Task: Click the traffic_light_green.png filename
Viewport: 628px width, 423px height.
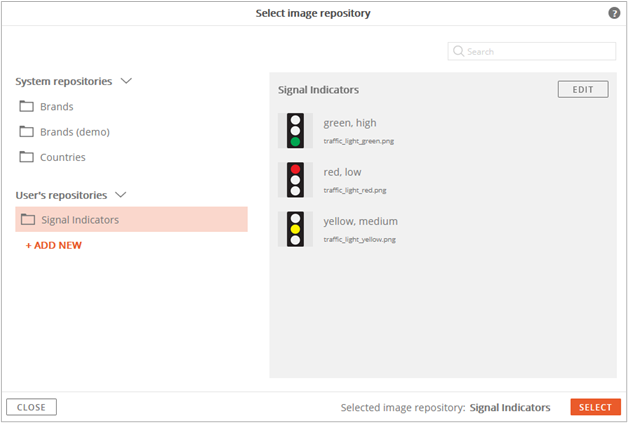Action: click(358, 141)
